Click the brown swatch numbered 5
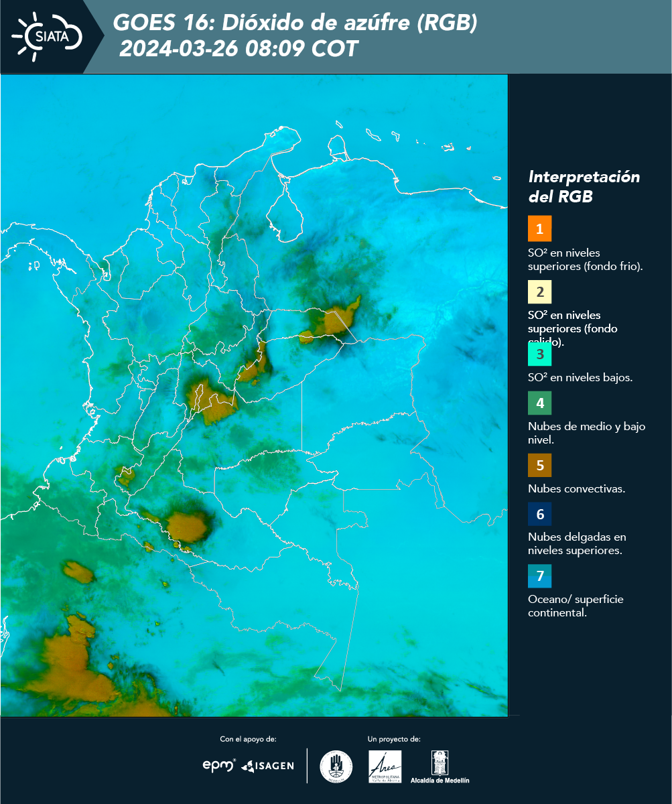 [539, 464]
